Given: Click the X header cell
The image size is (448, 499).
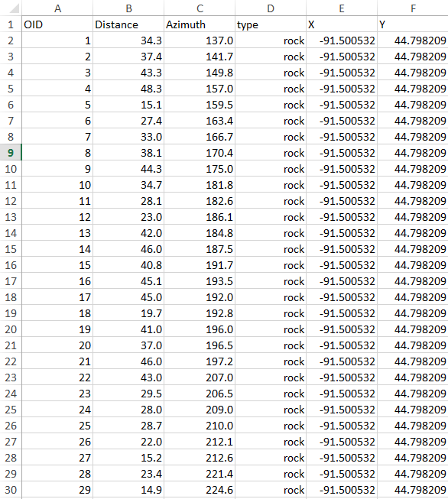Looking at the screenshot, I should click(x=342, y=24).
